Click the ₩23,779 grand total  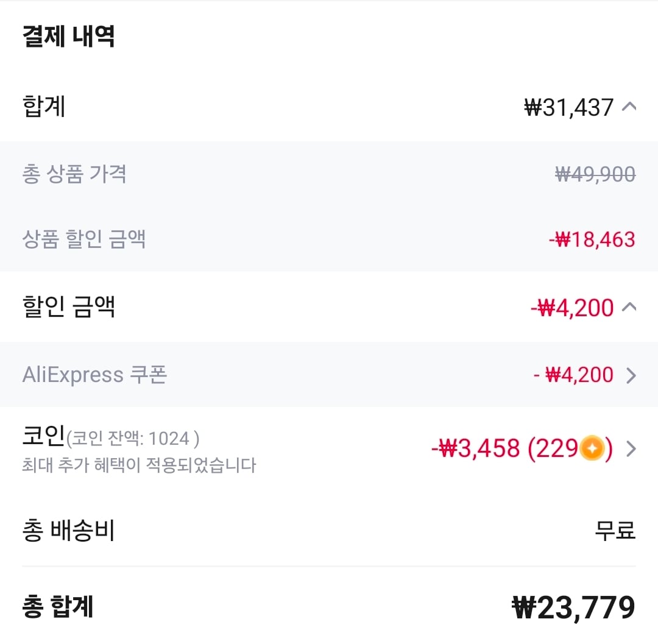point(573,607)
